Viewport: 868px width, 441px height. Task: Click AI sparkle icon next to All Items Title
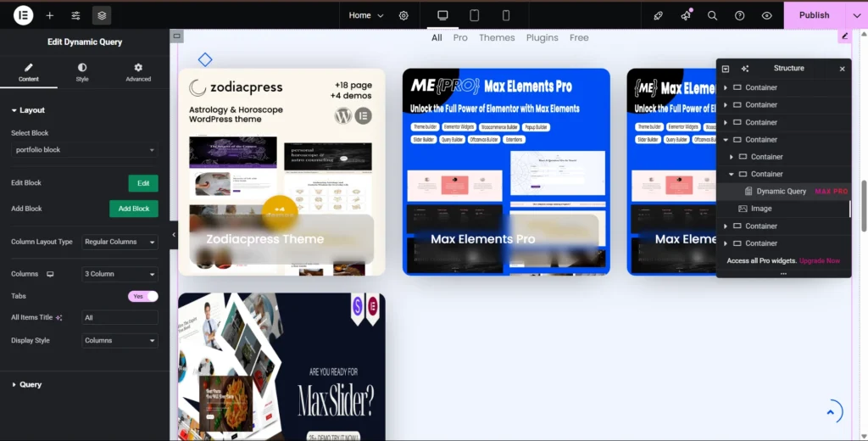[59, 318]
